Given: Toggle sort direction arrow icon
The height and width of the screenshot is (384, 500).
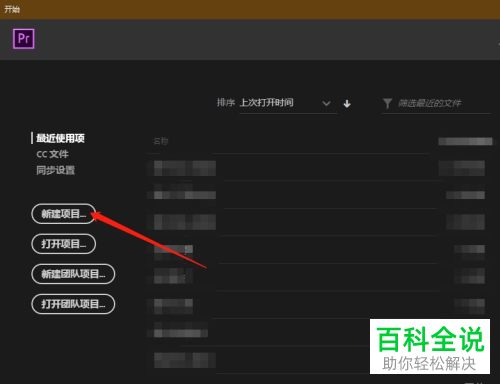Looking at the screenshot, I should click(347, 104).
